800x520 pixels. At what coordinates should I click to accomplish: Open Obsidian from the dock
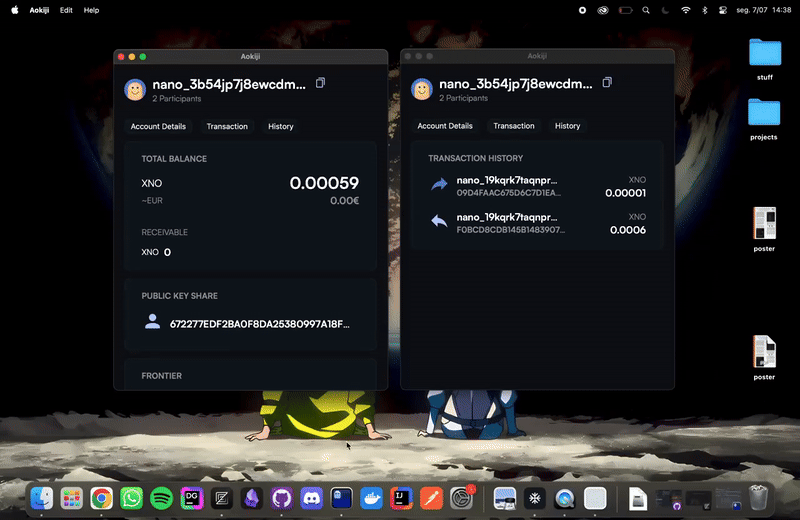[x=252, y=498]
